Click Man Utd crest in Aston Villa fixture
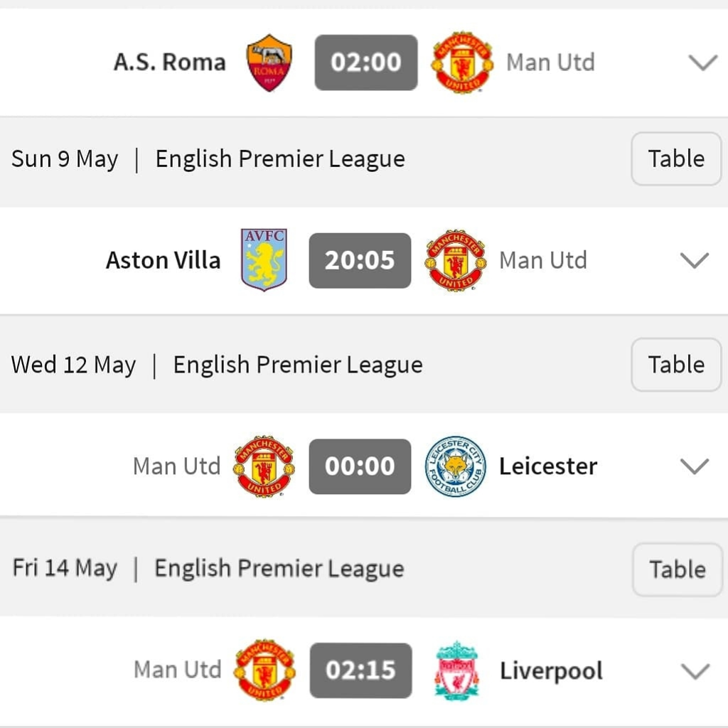Screen dimensions: 728x728 click(x=455, y=260)
